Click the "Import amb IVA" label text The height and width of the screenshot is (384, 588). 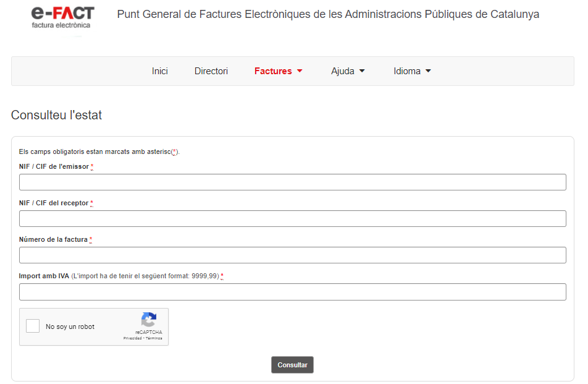pos(44,276)
